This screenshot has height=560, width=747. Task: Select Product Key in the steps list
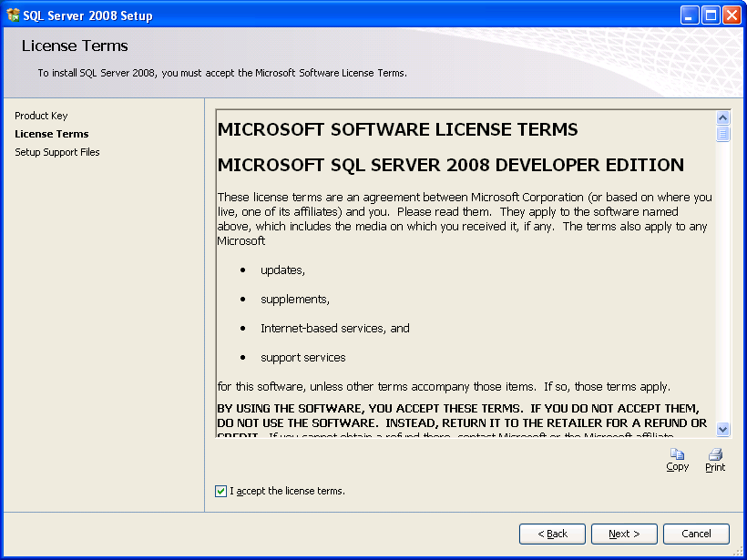pos(41,116)
